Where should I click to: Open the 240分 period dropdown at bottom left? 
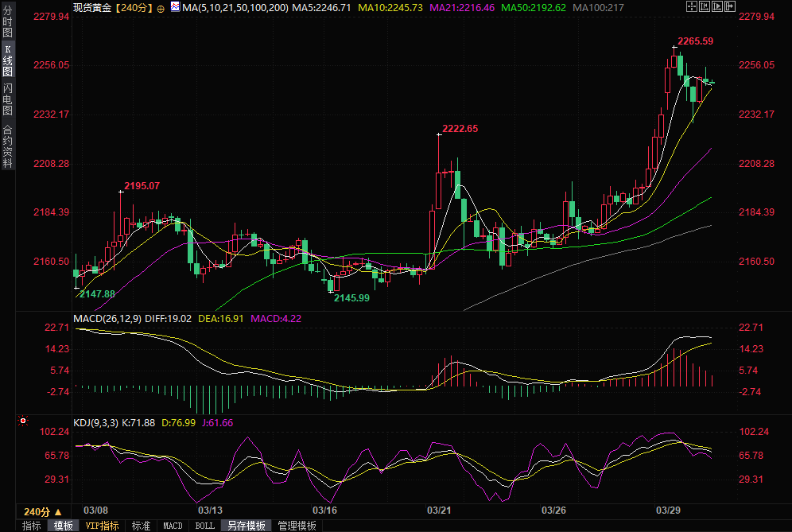(x=40, y=511)
